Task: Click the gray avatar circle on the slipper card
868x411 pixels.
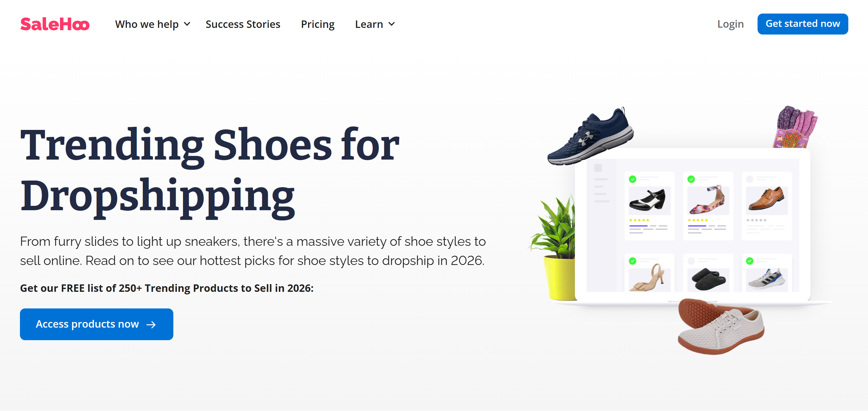Action: [691, 261]
